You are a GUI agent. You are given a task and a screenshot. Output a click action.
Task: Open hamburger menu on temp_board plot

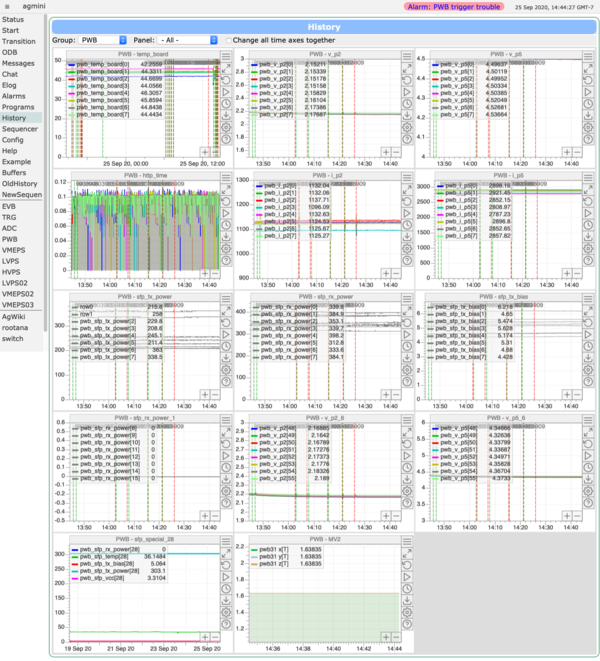point(227,58)
